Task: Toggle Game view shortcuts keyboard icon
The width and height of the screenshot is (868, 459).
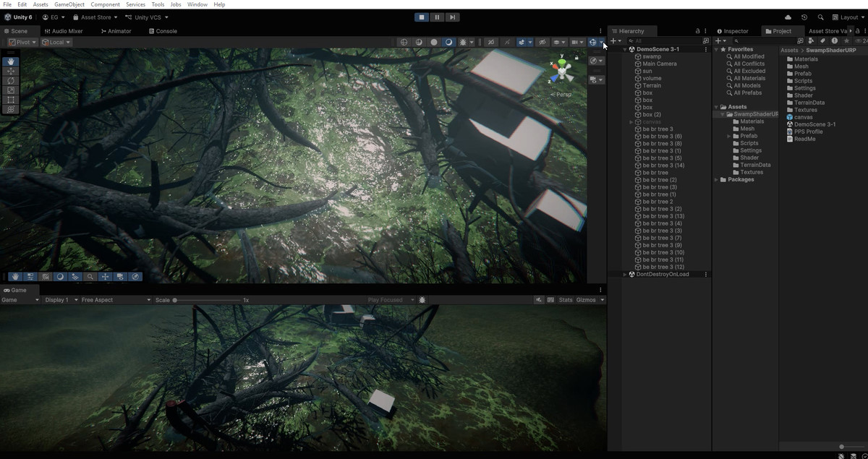Action: (550, 300)
